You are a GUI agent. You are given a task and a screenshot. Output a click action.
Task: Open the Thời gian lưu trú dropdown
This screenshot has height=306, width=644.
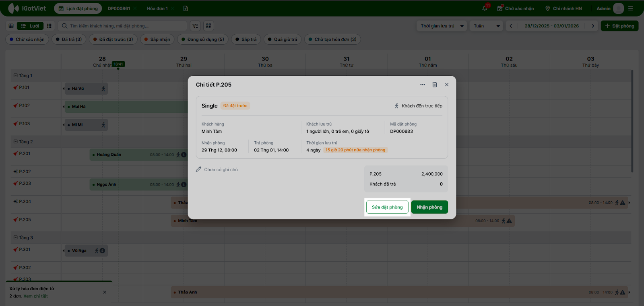coord(442,26)
